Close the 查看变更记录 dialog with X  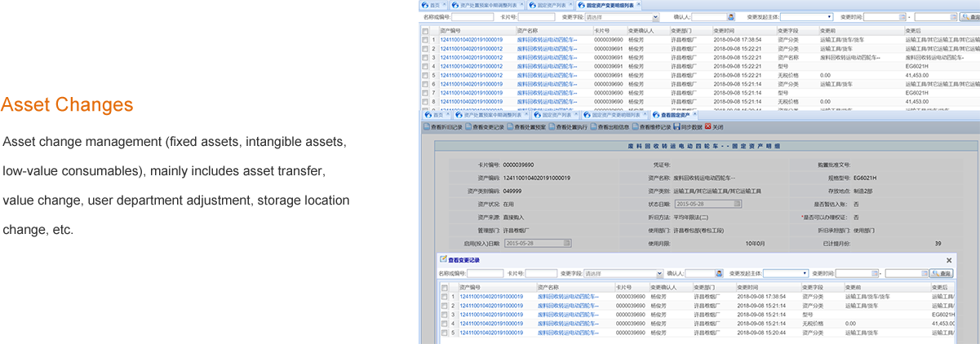[x=948, y=260]
